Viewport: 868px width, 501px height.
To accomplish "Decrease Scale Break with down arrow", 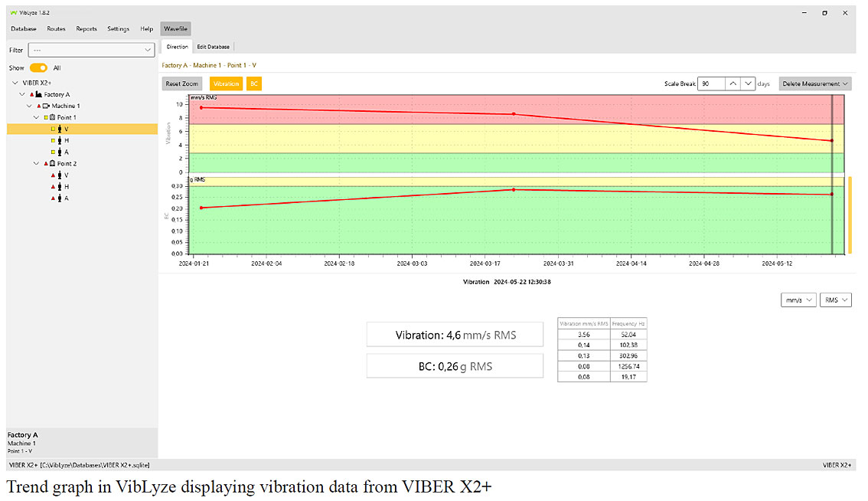I will pyautogui.click(x=748, y=83).
